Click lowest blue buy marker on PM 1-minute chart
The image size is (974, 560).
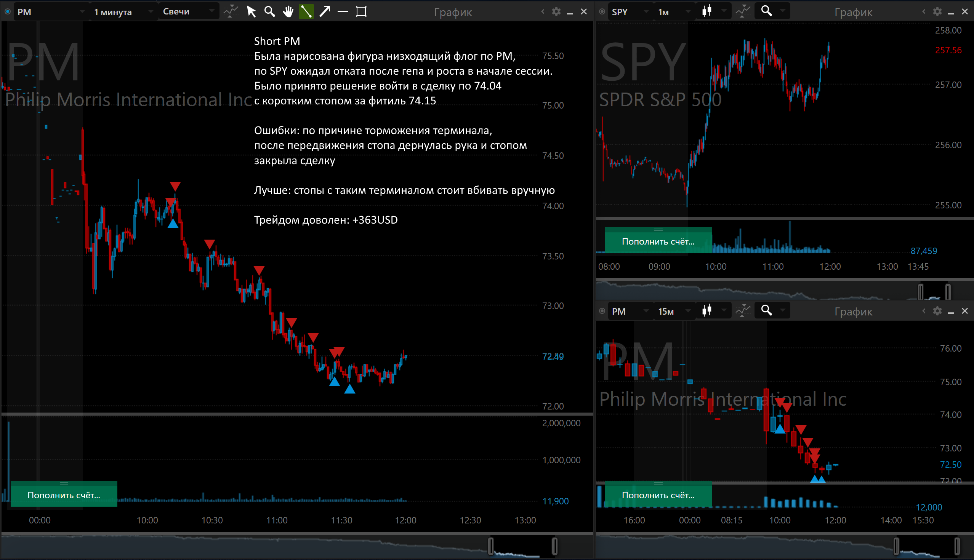point(350,389)
